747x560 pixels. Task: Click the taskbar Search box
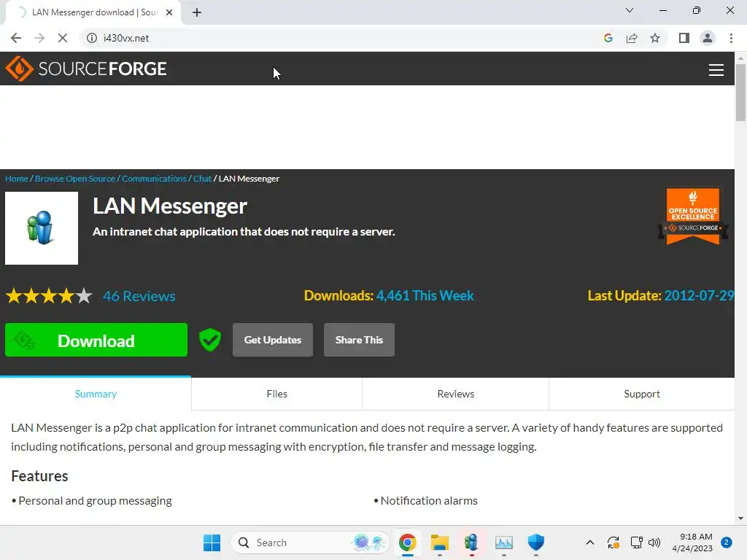click(x=309, y=542)
